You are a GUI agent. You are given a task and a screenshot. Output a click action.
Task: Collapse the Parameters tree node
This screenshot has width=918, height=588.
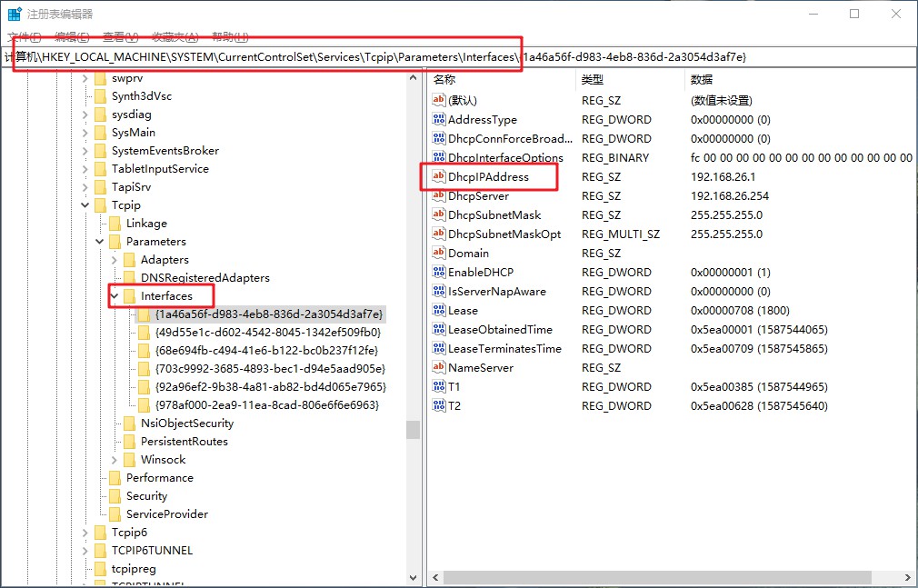pos(99,241)
